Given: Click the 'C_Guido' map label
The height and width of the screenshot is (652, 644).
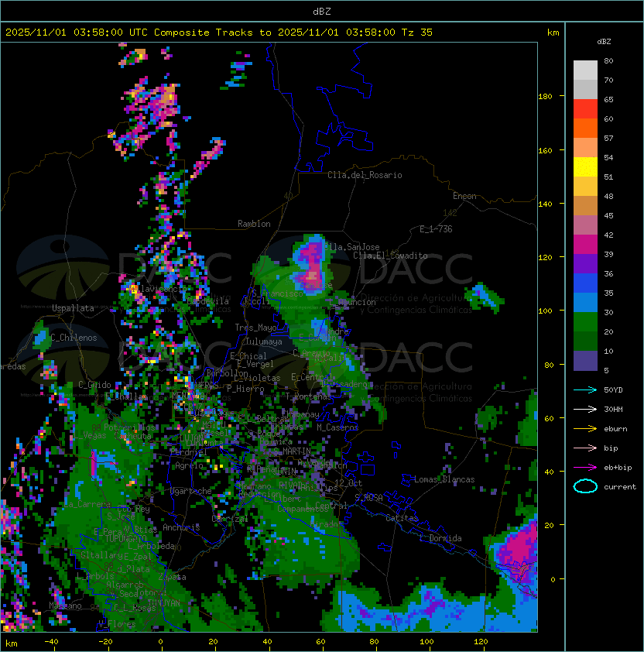Looking at the screenshot, I should pos(94,385).
